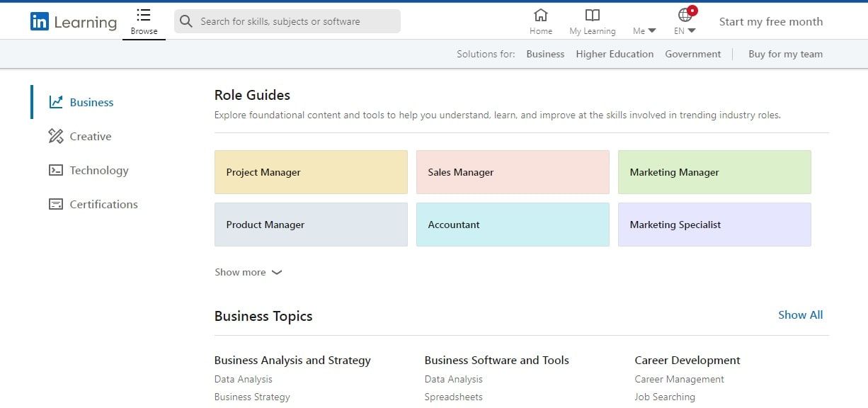The width and height of the screenshot is (868, 408).
Task: Open the Me dropdown menu
Action: tap(644, 30)
